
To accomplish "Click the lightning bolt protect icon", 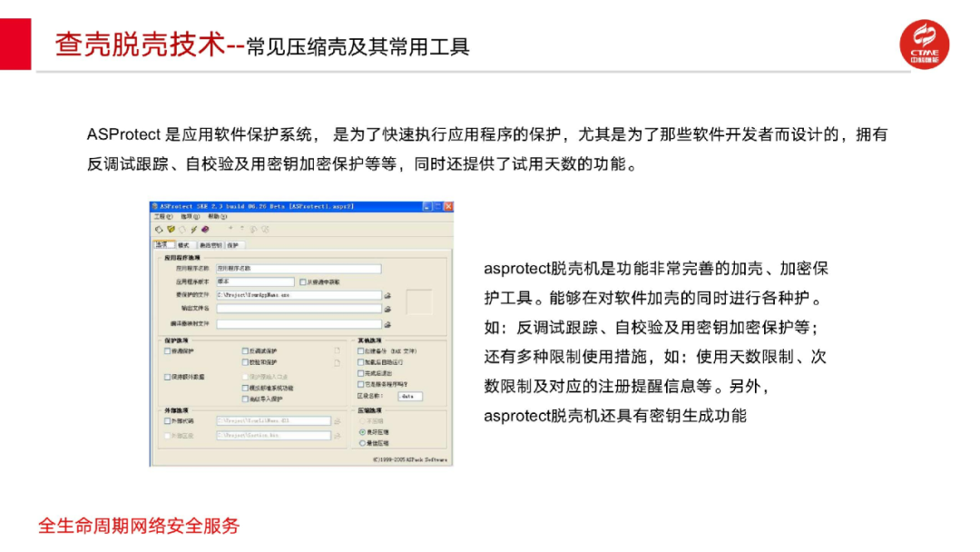I will point(194,230).
